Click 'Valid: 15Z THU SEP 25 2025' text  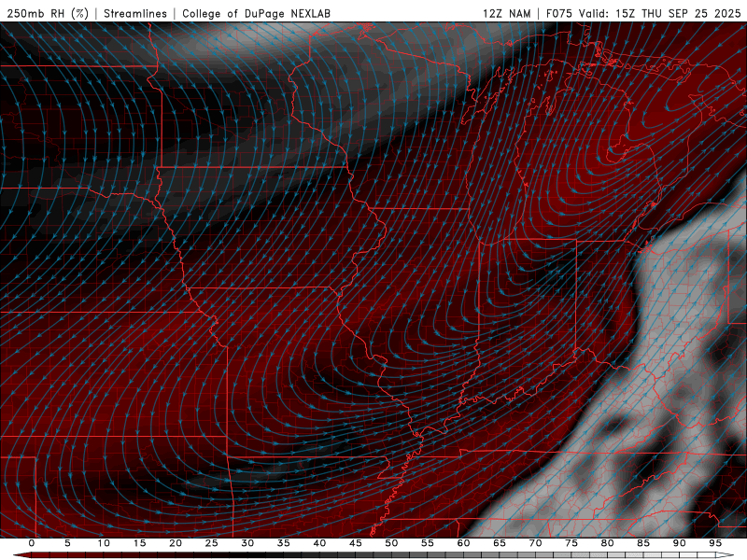(x=660, y=13)
